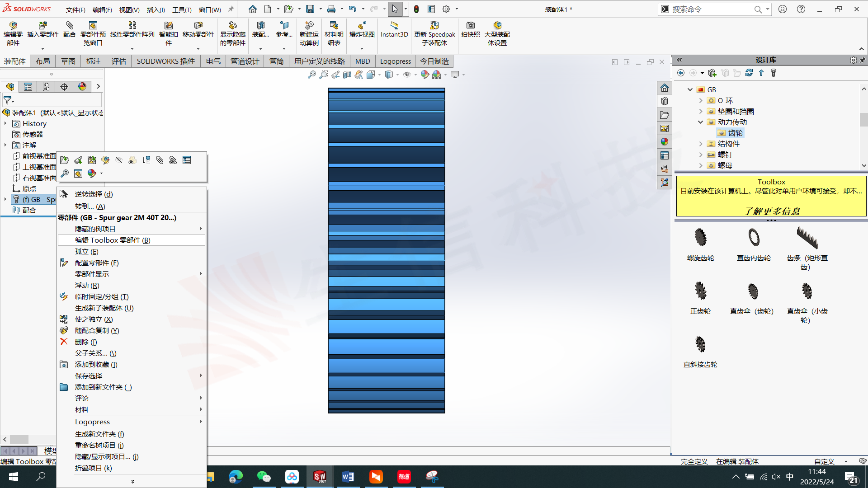Viewport: 868px width, 488px height.
Task: Open the PropertyManager tab icon
Action: [x=28, y=87]
